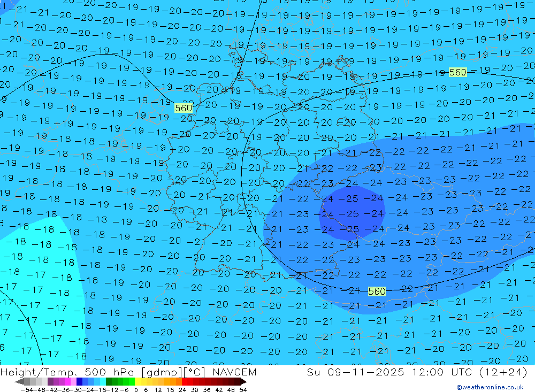Click the legend scale label 18
Viewport: 535px width, 392px height.
coord(170,390)
